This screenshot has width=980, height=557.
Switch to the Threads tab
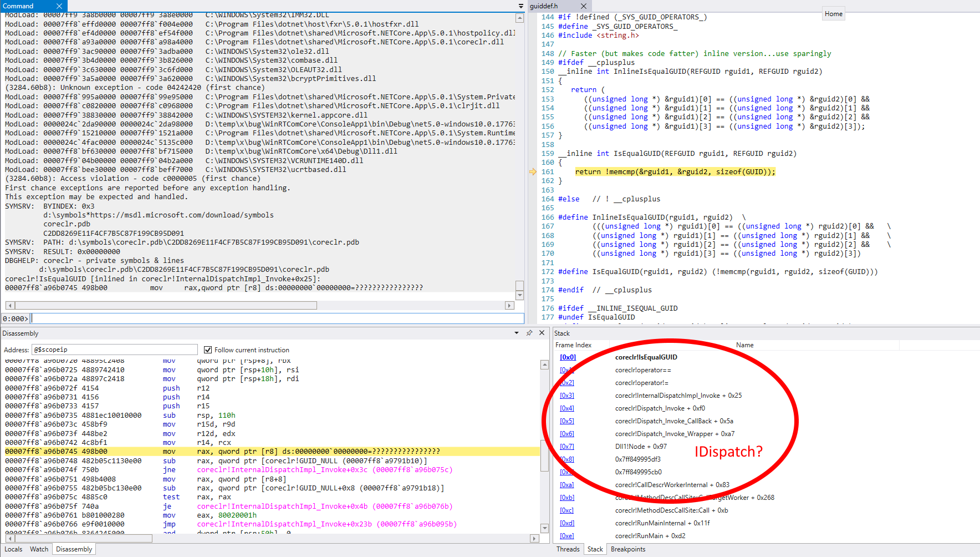(568, 549)
